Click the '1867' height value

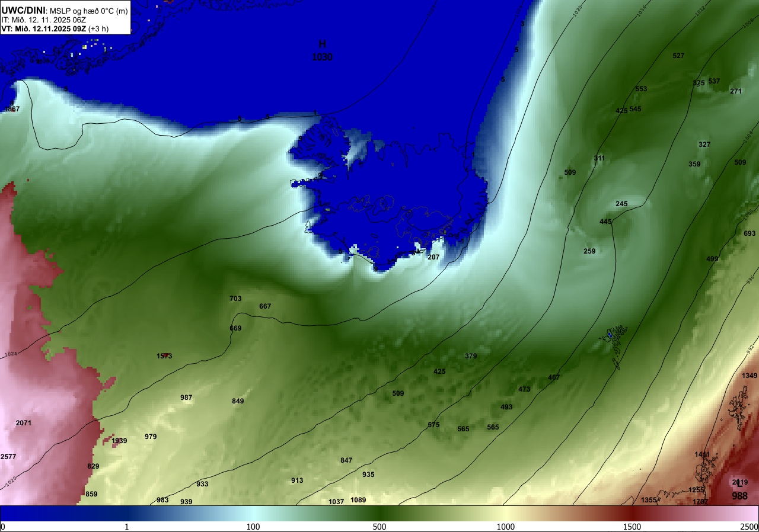coord(12,109)
